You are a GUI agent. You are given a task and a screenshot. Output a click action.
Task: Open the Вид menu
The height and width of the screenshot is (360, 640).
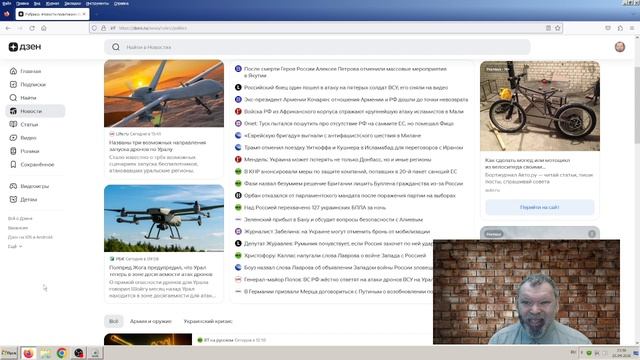(37, 3)
